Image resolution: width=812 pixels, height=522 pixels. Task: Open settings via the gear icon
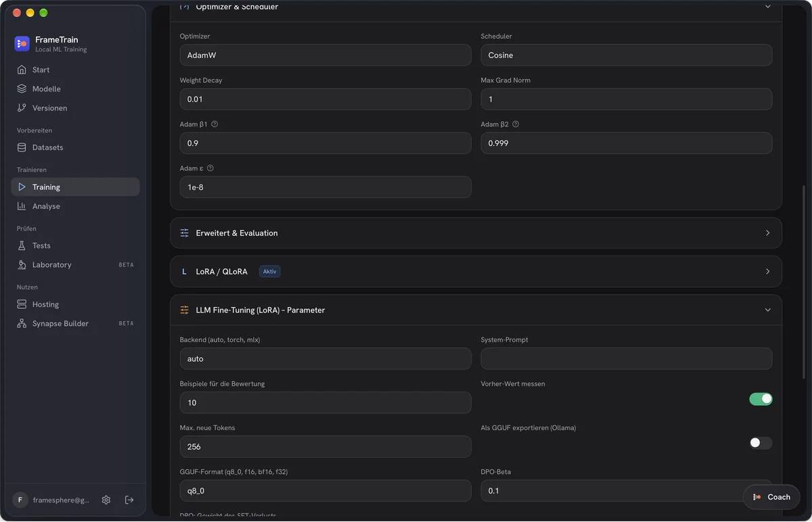click(x=106, y=500)
